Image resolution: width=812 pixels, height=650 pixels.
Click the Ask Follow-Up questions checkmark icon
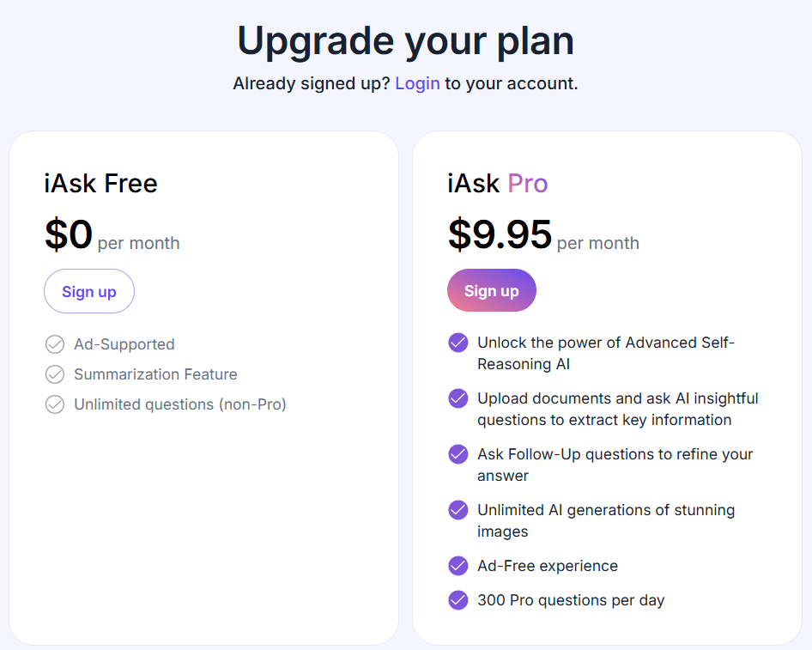[458, 454]
